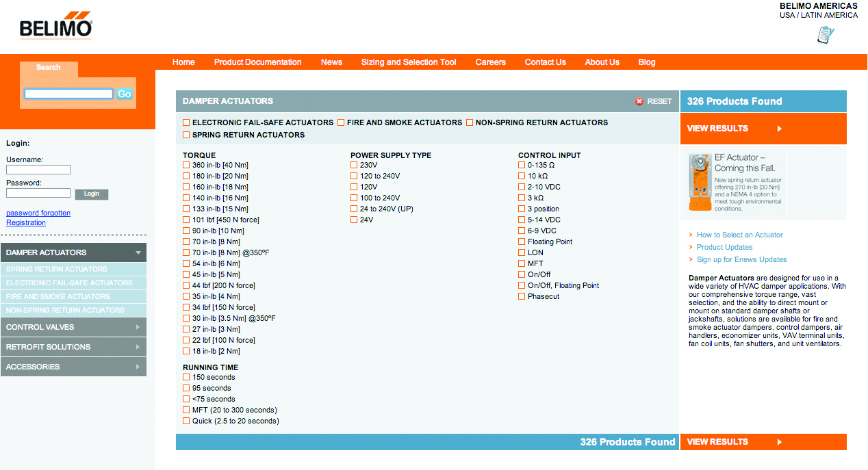Open Sizing and Selection Tool

click(x=409, y=62)
